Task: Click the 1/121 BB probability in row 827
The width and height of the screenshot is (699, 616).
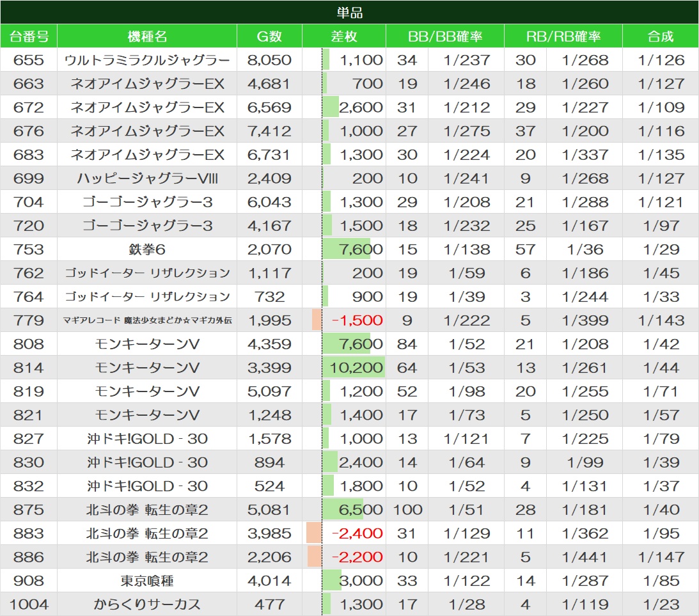Action: tap(467, 438)
